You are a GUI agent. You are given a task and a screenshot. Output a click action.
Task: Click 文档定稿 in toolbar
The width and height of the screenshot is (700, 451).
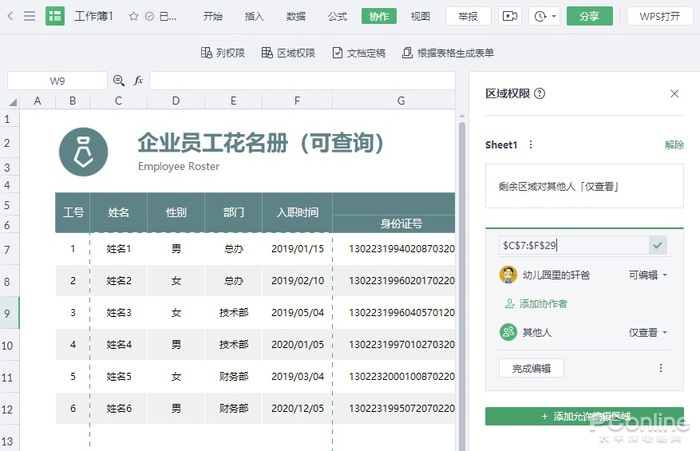point(359,53)
